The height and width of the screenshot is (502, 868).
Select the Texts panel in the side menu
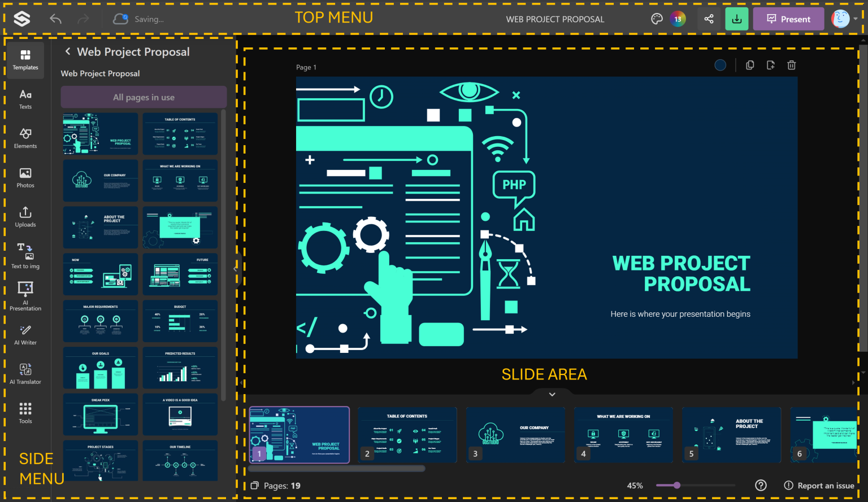tap(25, 99)
